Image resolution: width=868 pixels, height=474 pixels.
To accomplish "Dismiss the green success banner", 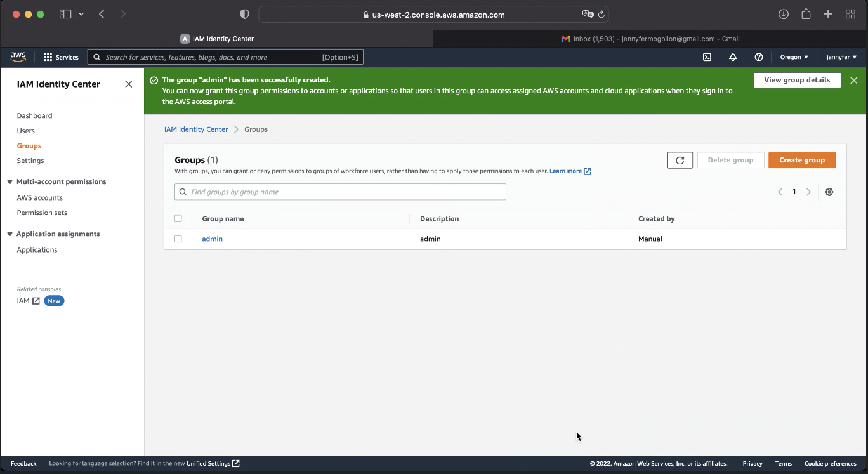I will coord(854,81).
